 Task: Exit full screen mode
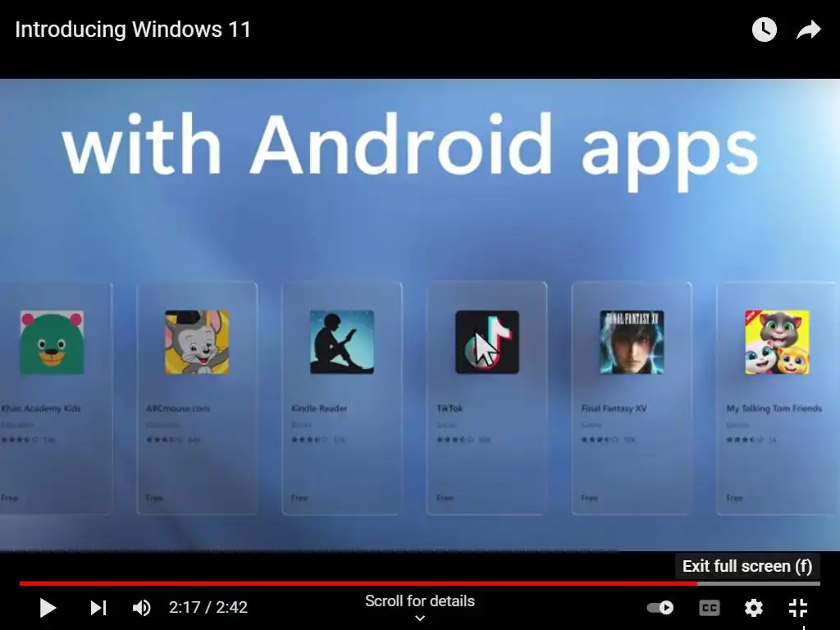pos(798,608)
